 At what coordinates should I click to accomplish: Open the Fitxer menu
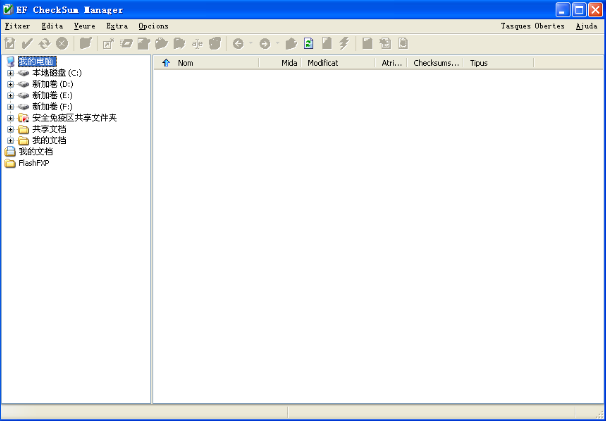tap(17, 26)
